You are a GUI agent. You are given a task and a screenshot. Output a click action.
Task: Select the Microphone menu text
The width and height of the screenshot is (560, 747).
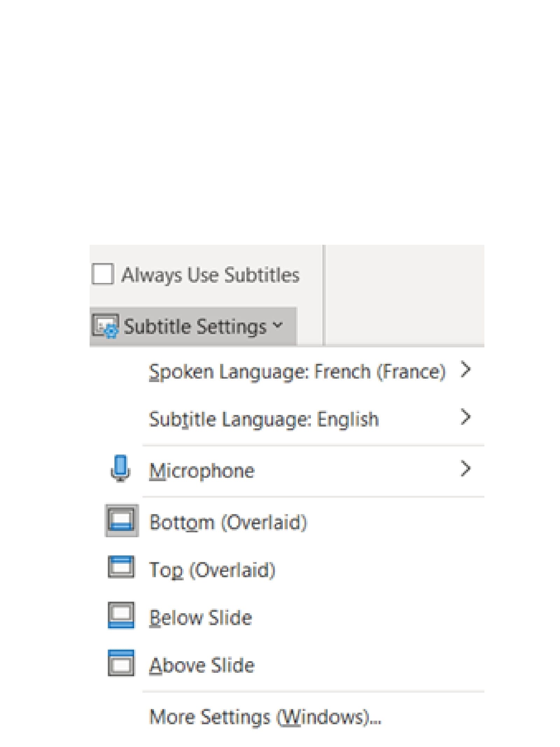(x=202, y=470)
